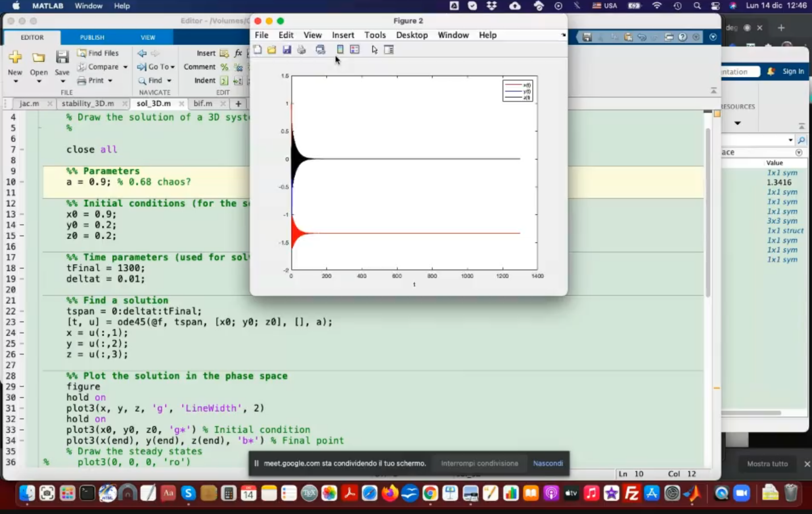
Task: Click the Print Figure icon in Figure 2
Action: pyautogui.click(x=302, y=50)
